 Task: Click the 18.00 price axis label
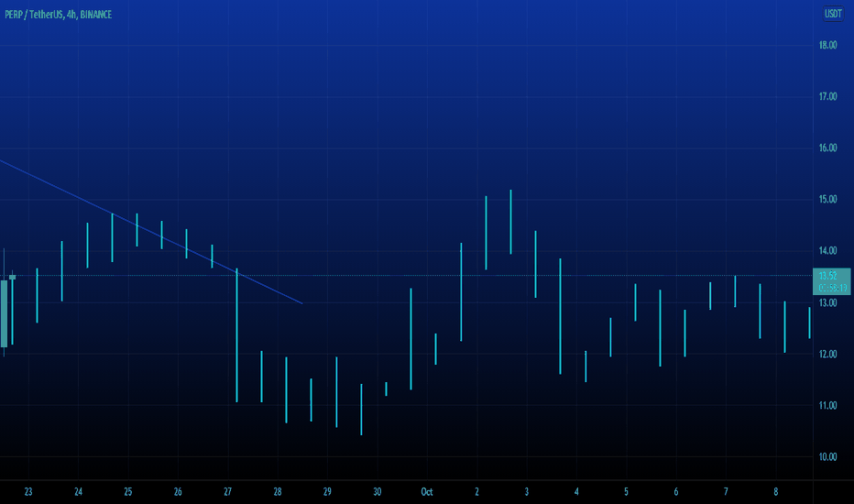coord(827,45)
